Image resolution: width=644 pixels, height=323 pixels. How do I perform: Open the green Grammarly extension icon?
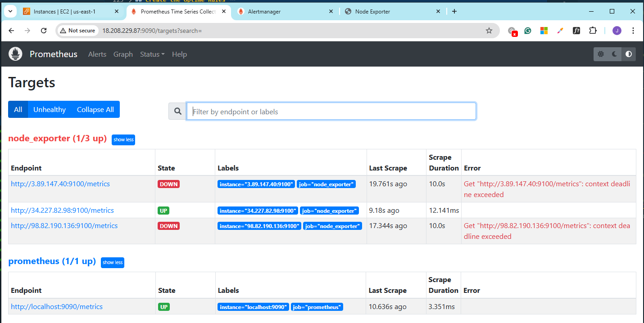click(528, 31)
